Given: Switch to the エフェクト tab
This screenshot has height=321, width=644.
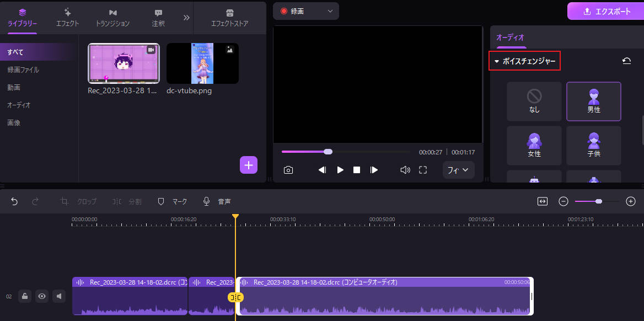Looking at the screenshot, I should tap(67, 18).
